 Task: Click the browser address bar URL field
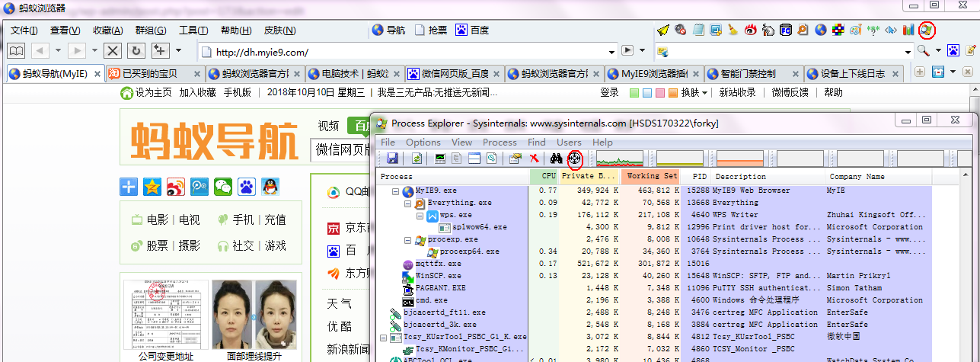click(x=407, y=52)
